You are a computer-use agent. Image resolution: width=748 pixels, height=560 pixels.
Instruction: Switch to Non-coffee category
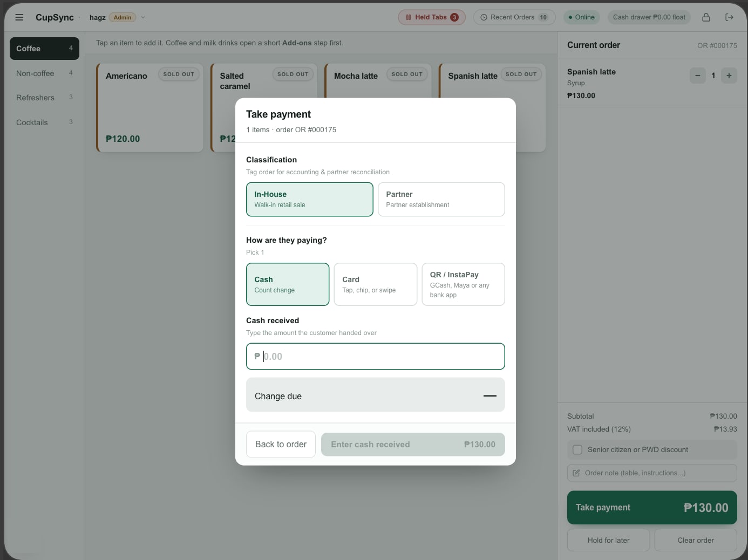[x=44, y=73]
